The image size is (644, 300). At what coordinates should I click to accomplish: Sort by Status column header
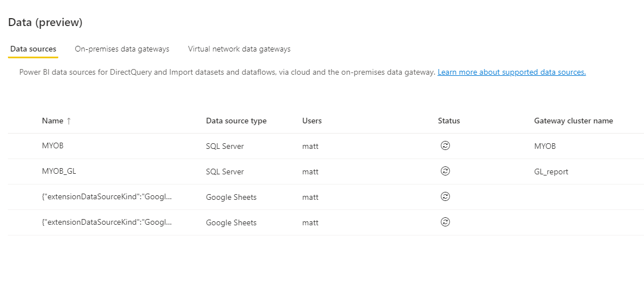click(x=449, y=121)
